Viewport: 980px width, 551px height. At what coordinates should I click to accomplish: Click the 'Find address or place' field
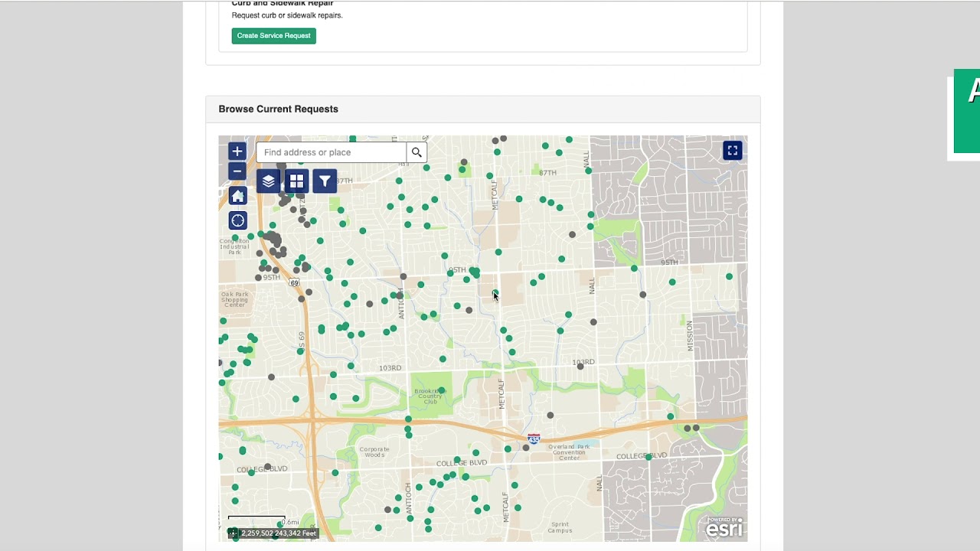click(x=331, y=152)
